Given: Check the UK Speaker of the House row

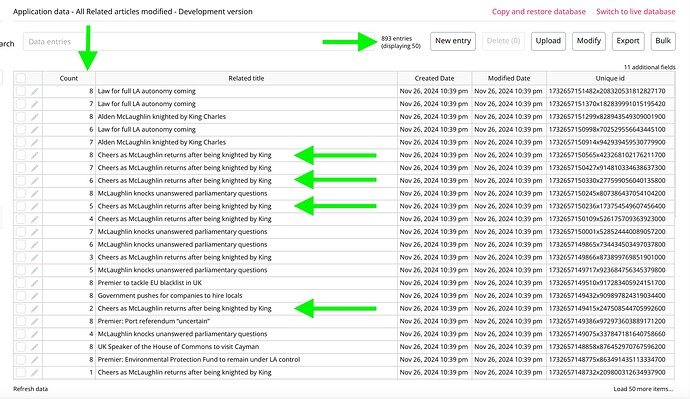Looking at the screenshot, I should click(x=21, y=347).
